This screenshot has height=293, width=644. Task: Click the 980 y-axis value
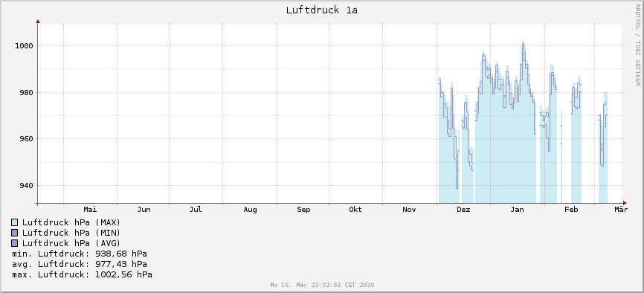pyautogui.click(x=26, y=93)
